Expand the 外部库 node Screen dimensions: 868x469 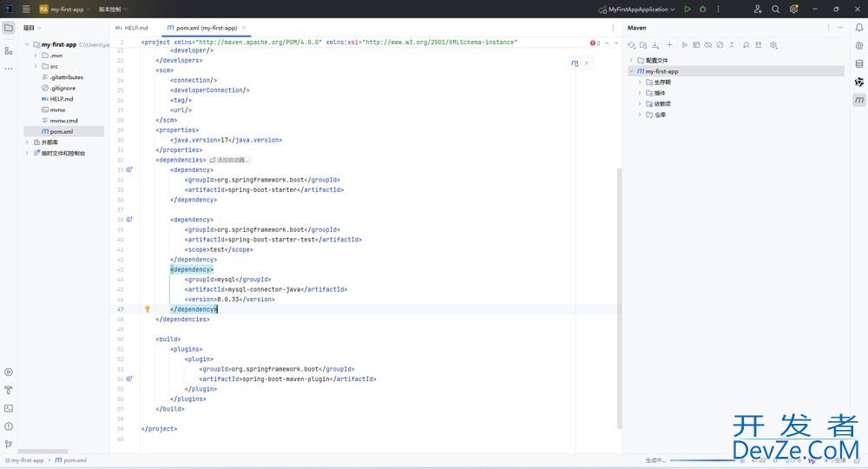click(27, 142)
